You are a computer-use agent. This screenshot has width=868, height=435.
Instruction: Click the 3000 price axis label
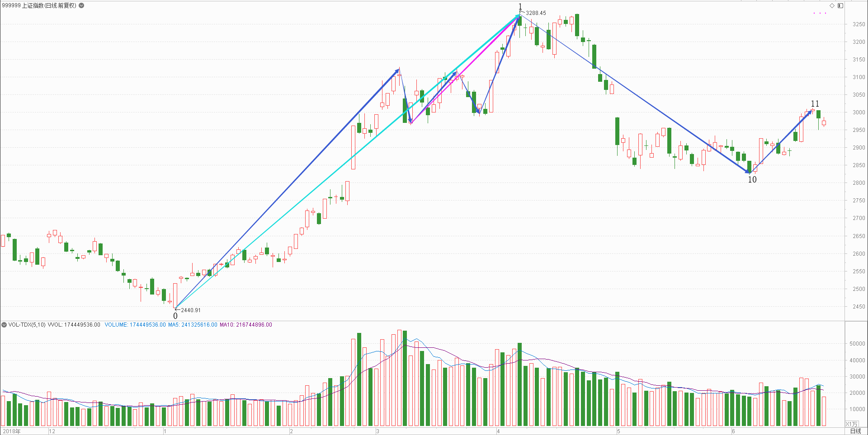[x=859, y=112]
